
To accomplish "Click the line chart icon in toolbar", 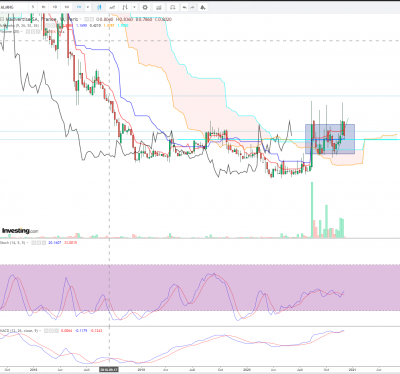I will pos(112,7).
